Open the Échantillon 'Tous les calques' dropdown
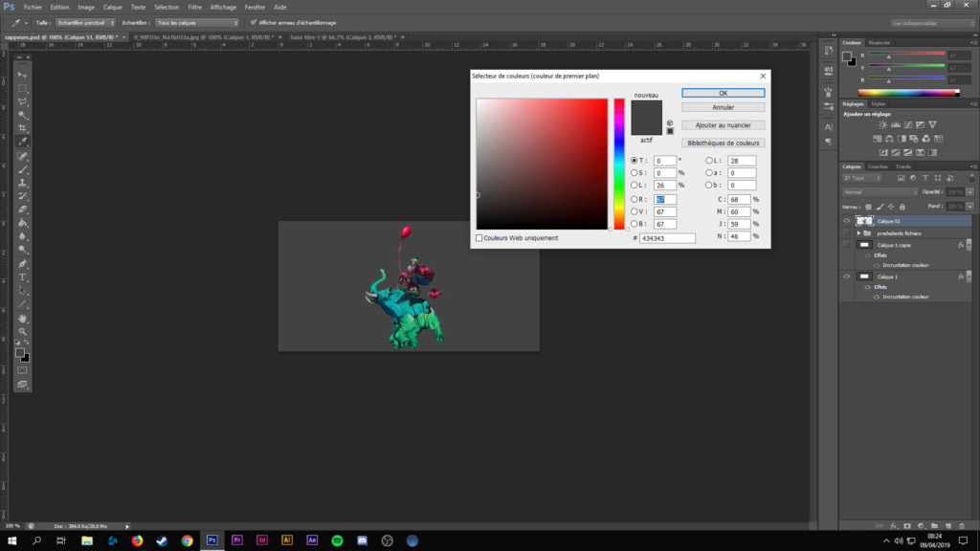The image size is (980, 551). 197,23
